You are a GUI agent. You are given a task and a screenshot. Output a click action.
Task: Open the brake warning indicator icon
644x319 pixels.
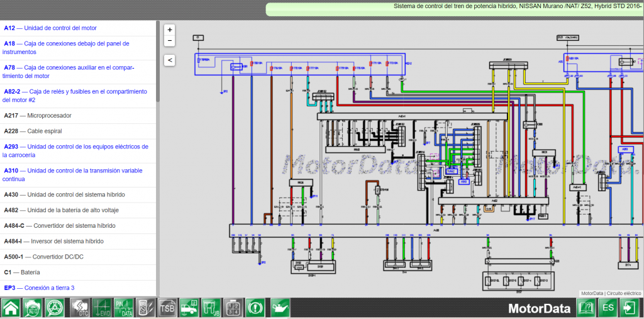(x=256, y=308)
